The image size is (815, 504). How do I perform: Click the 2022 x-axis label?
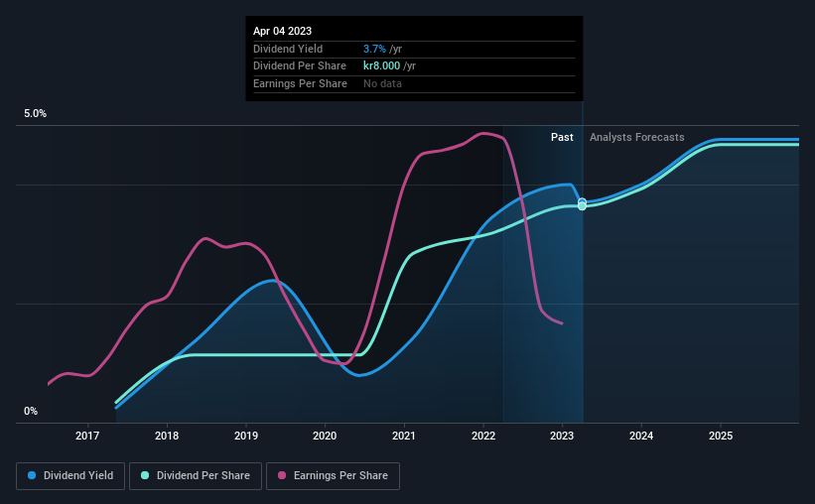[x=483, y=436]
